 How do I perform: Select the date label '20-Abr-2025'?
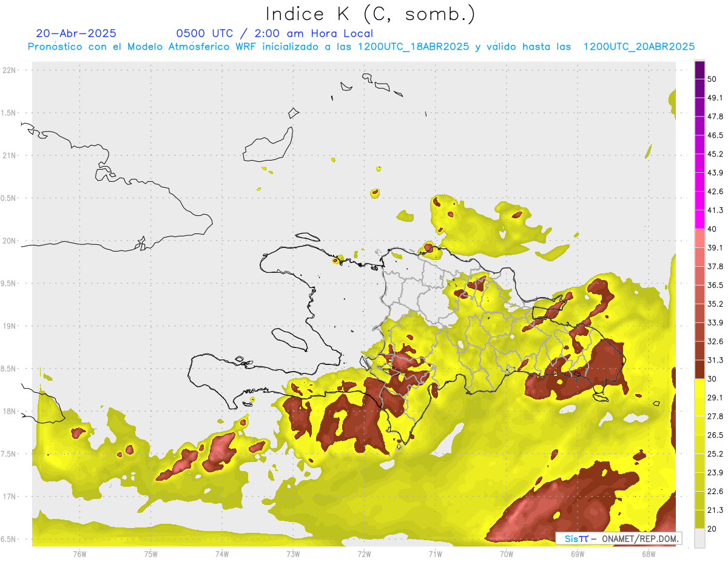coord(76,33)
